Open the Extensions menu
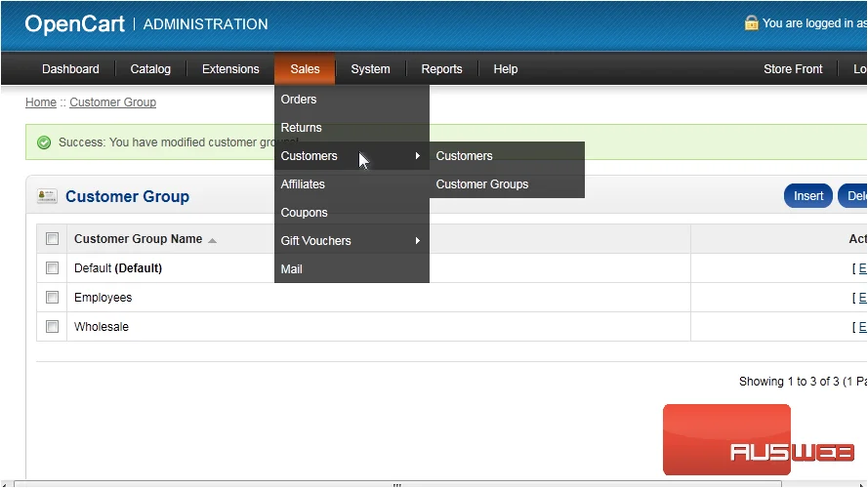 point(230,69)
